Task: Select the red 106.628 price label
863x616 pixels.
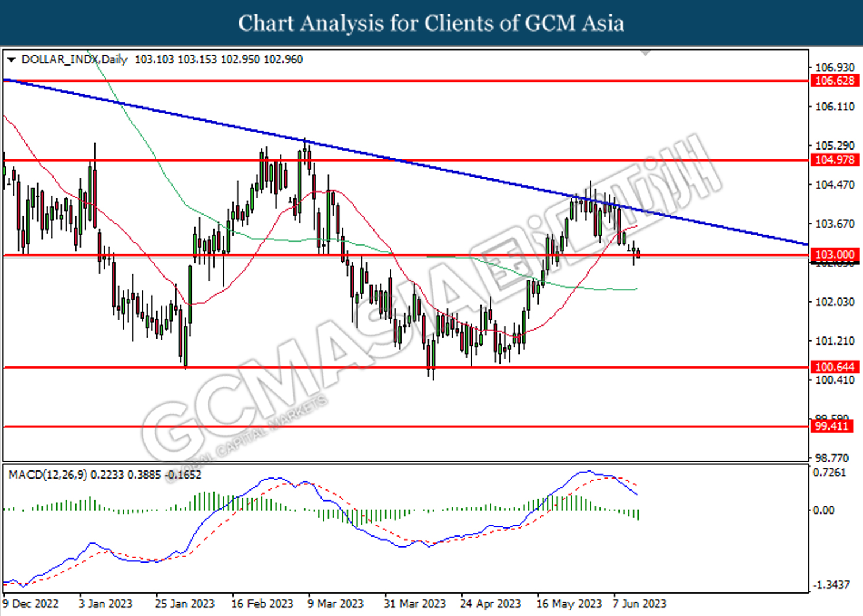Action: (x=835, y=81)
